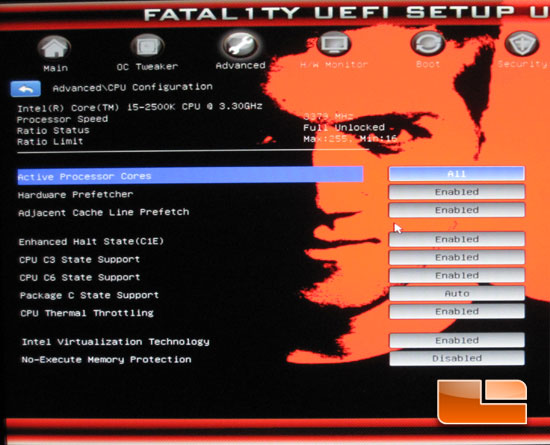Click the Ratio Status label
The width and height of the screenshot is (550, 445).
click(53, 131)
